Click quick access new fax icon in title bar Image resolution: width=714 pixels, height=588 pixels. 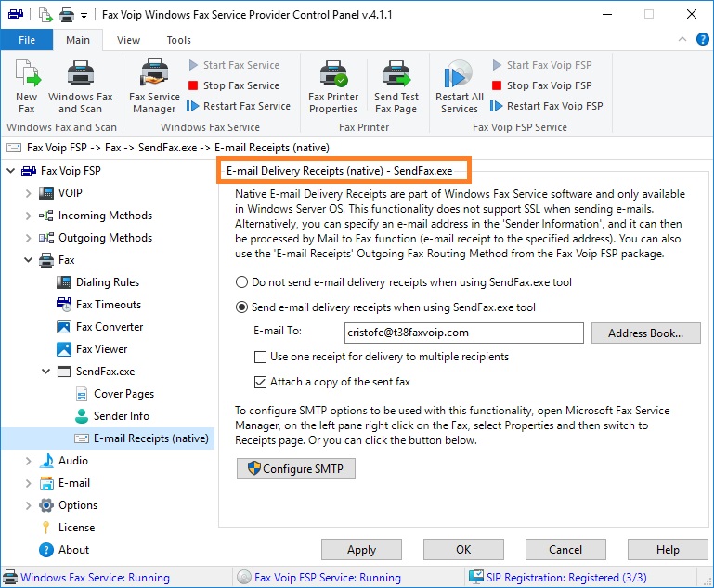click(45, 15)
